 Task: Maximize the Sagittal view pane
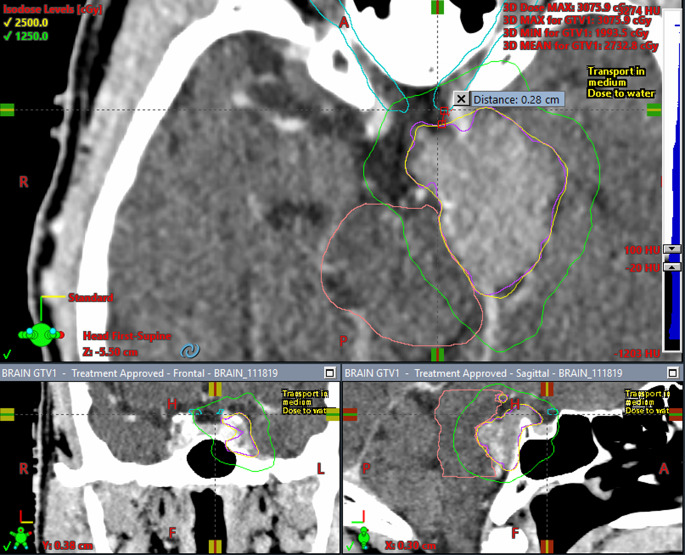[673, 373]
